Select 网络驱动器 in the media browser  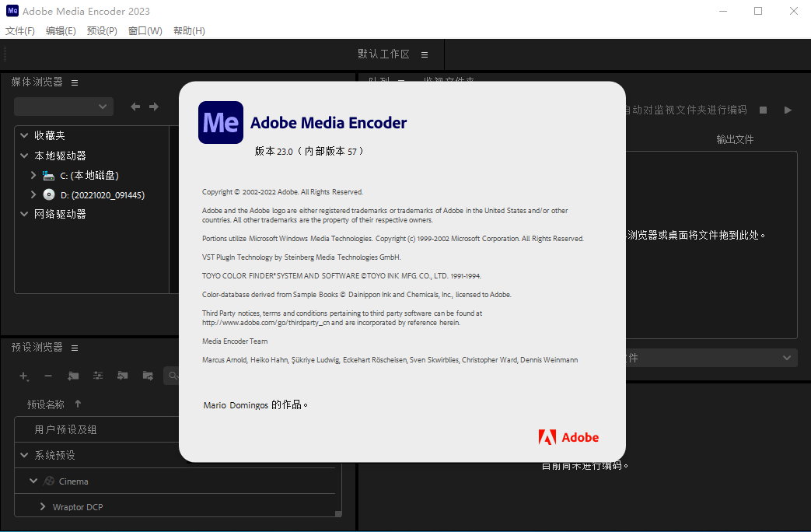pos(60,214)
